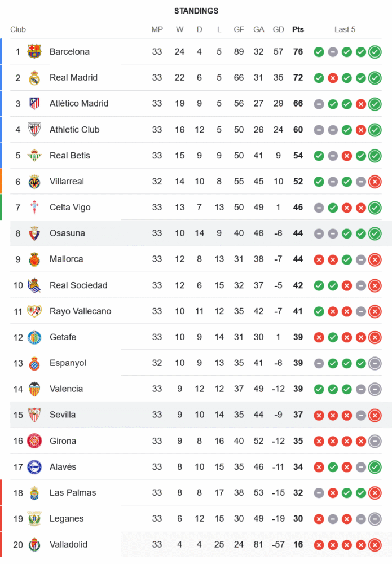Image resolution: width=392 pixels, height=564 pixels.
Task: Open the Real Betis team page
Action: pyautogui.click(x=70, y=156)
